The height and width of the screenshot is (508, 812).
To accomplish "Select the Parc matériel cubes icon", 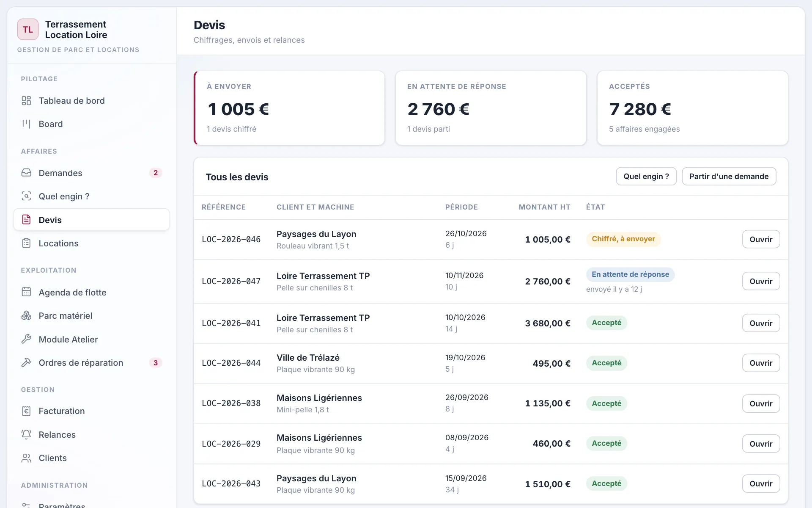I will [x=26, y=316].
